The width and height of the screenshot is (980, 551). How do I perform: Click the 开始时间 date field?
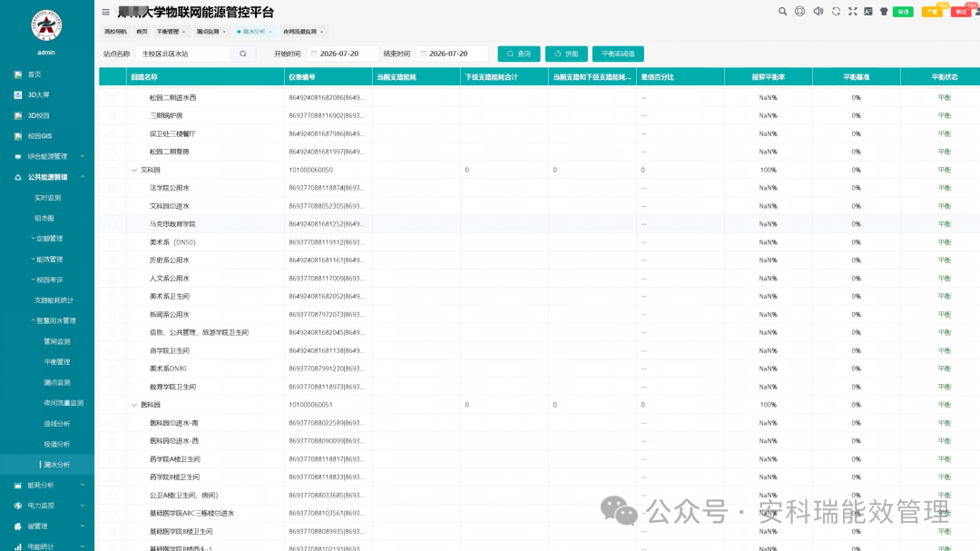coord(342,54)
